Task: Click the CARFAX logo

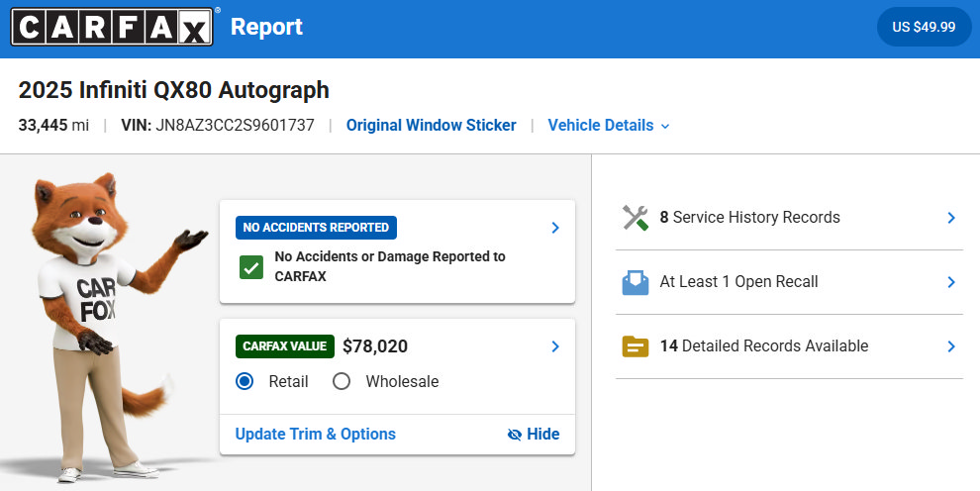Action: tap(113, 27)
